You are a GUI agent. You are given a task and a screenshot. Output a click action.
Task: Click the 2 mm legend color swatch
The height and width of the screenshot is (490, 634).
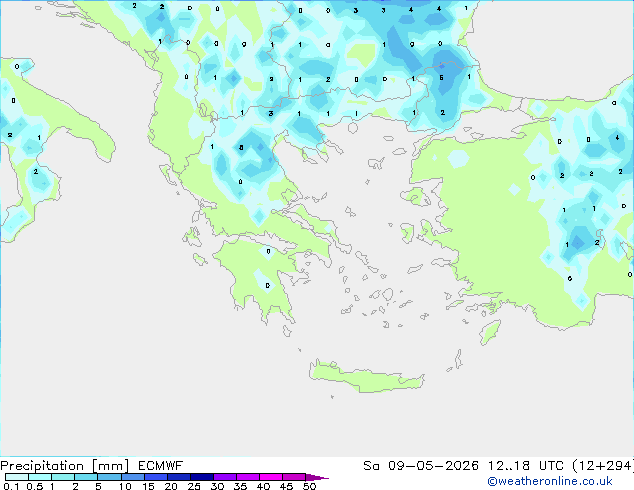pos(86,477)
